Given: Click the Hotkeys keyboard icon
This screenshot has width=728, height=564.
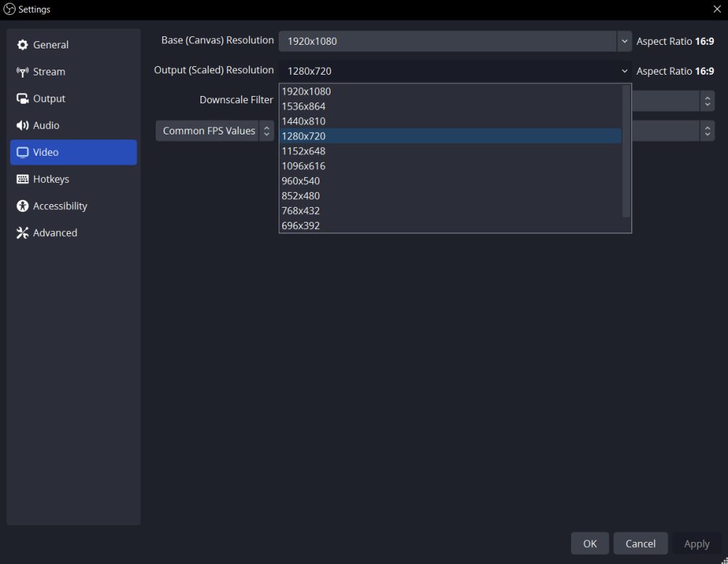Looking at the screenshot, I should 22,179.
